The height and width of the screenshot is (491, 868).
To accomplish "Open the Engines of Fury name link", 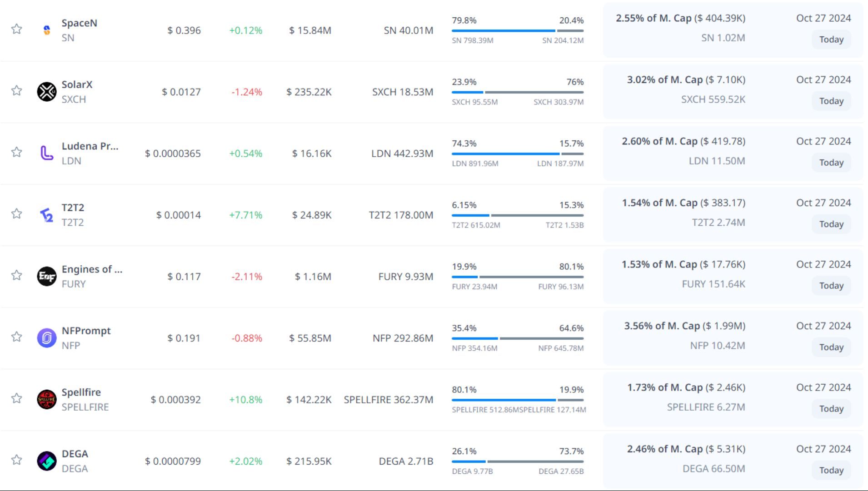I will pos(92,269).
